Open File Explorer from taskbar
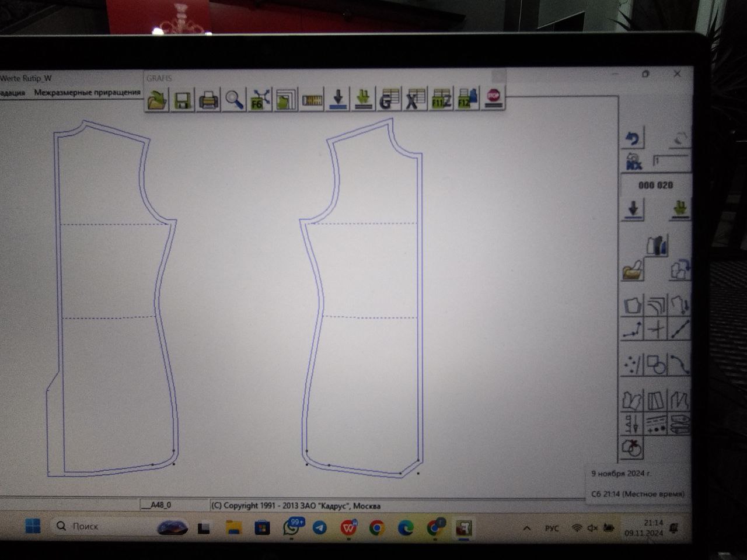The width and height of the screenshot is (747, 560). 233,528
